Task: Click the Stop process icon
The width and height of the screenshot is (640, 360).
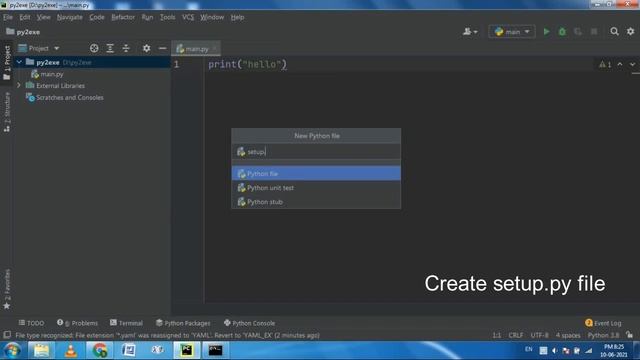Action: (594, 32)
